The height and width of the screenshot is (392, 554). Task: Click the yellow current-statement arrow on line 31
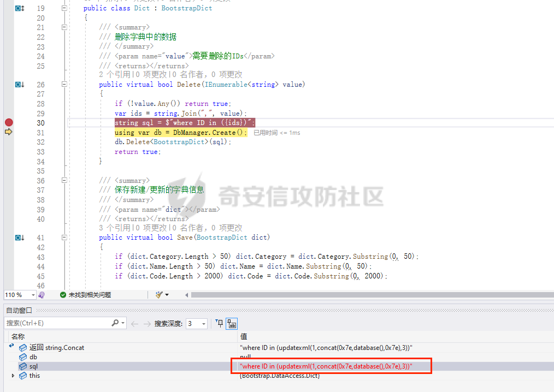[9, 132]
